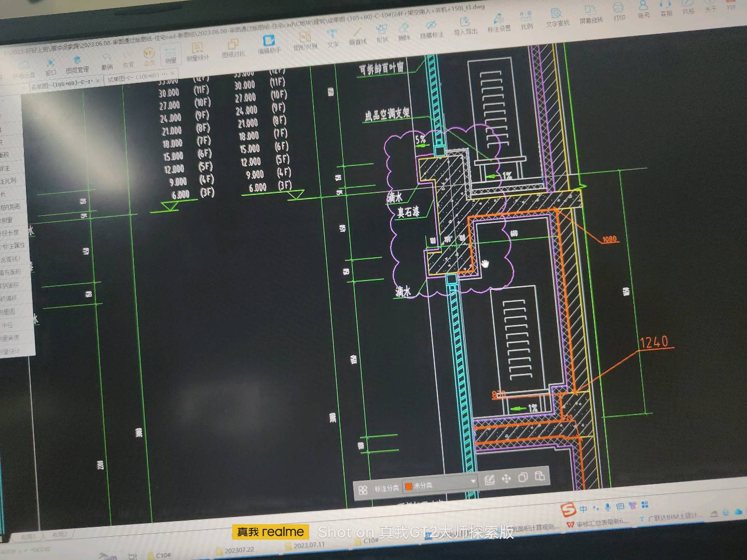Click the 真石漆 label in drawing
Image resolution: width=747 pixels, height=560 pixels.
point(408,212)
